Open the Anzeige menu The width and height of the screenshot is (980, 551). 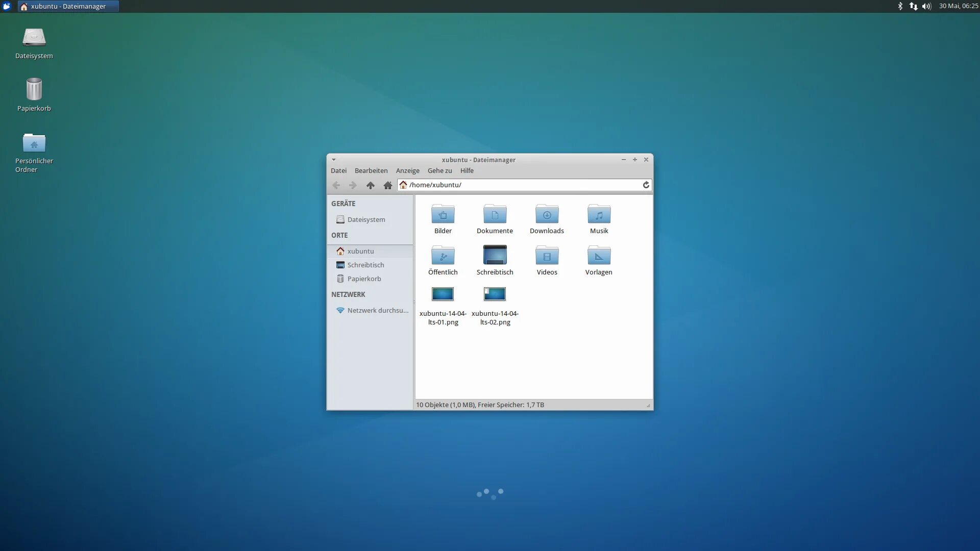tap(407, 171)
